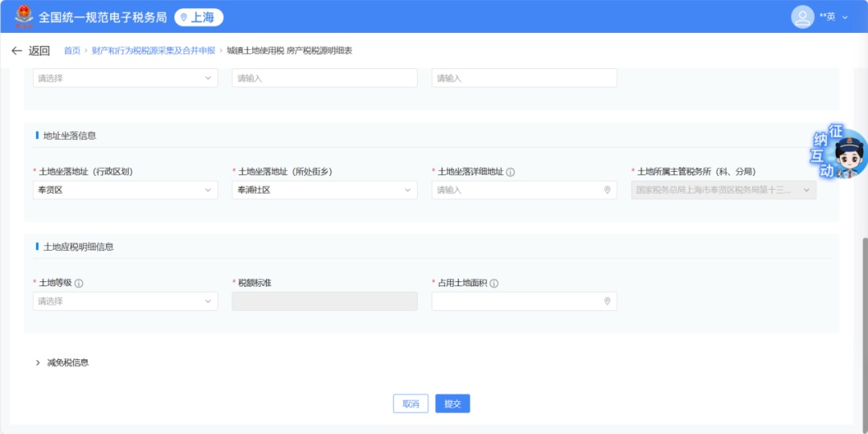Screen dimensions: 868x434
Task: Click the 提交 button
Action: [x=452, y=403]
